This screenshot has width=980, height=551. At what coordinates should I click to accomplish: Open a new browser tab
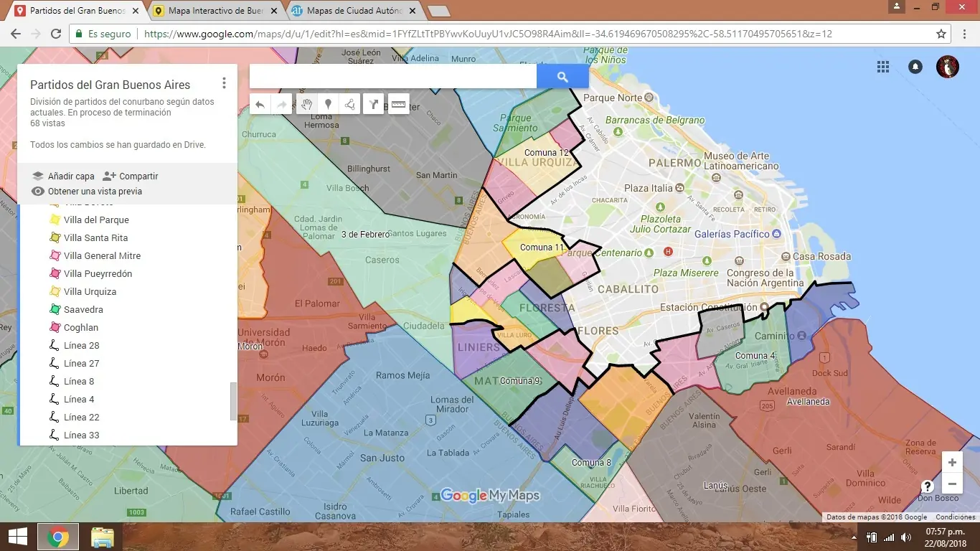click(438, 11)
